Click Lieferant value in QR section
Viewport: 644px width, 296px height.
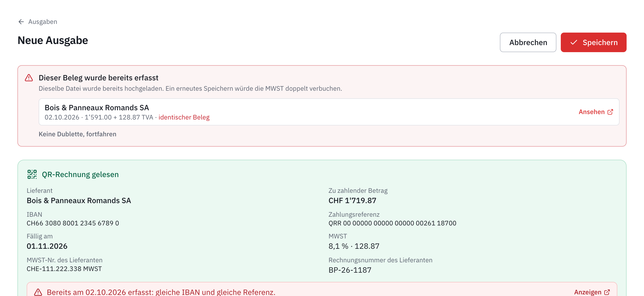tap(79, 201)
